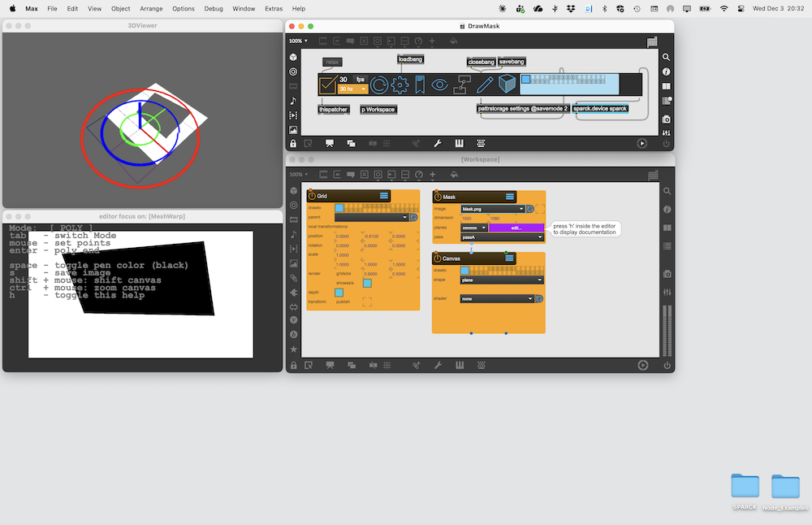
Task: Open the 30 hz frame rate dropdown
Action: 352,89
